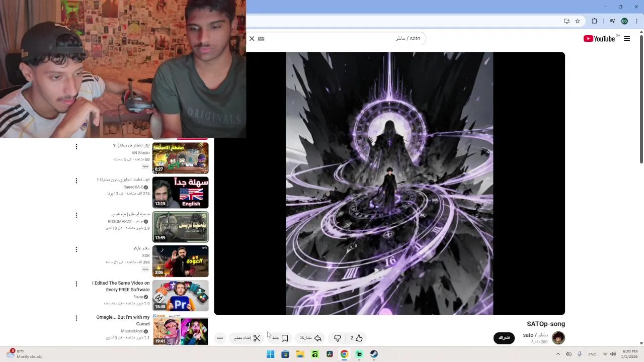Open the AN Studio 6:27 video thumbnail

tap(180, 158)
